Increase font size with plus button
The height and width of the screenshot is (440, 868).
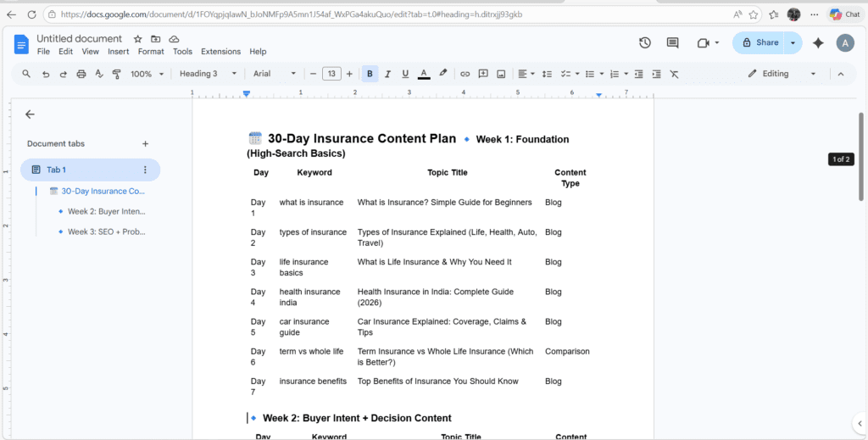click(x=349, y=74)
